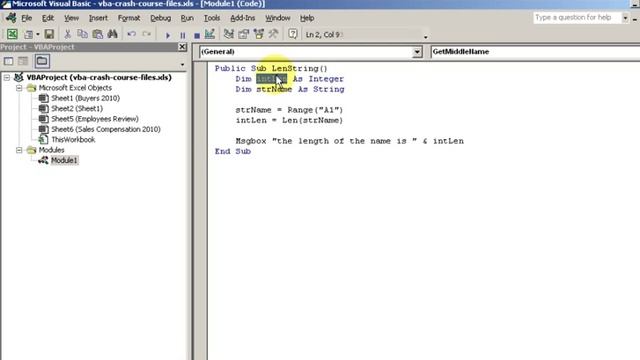Click the Help question mark icon

point(293,34)
